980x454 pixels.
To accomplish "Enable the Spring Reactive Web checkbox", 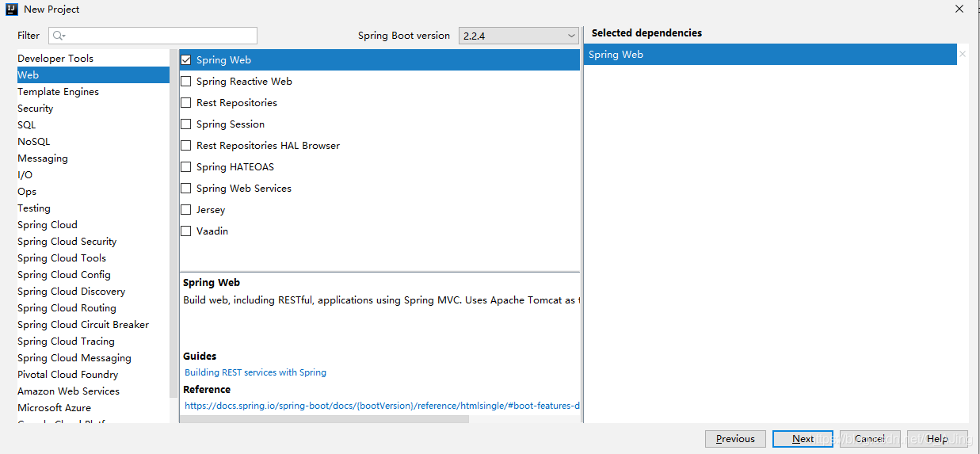I will click(x=186, y=82).
